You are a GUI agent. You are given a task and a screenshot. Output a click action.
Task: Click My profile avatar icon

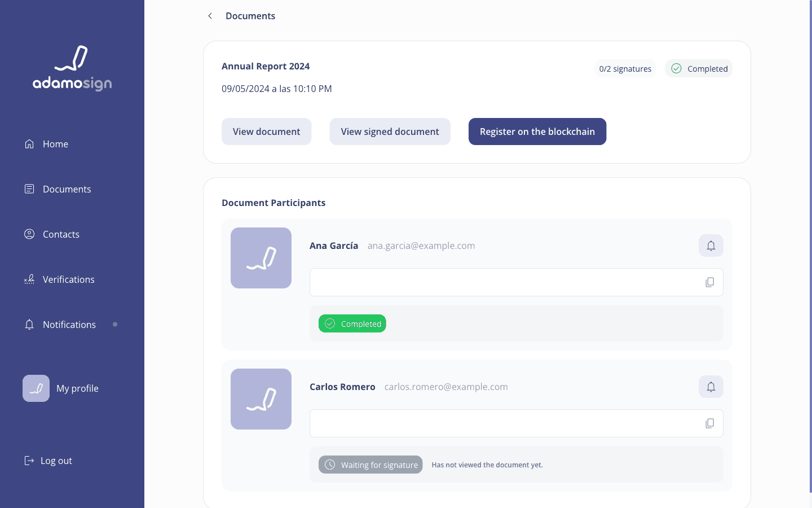[36, 388]
